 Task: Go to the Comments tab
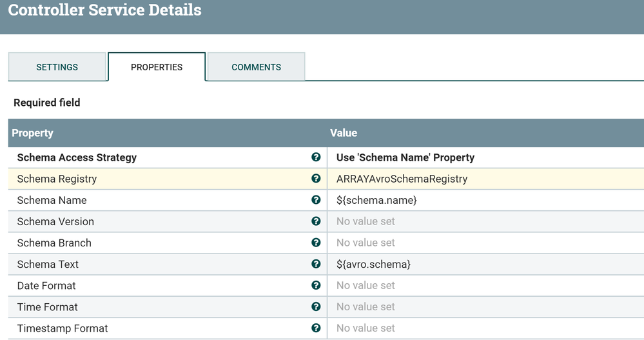[x=256, y=67]
